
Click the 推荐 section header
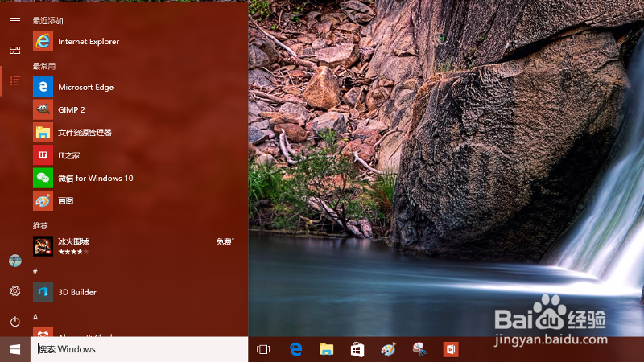click(x=40, y=226)
